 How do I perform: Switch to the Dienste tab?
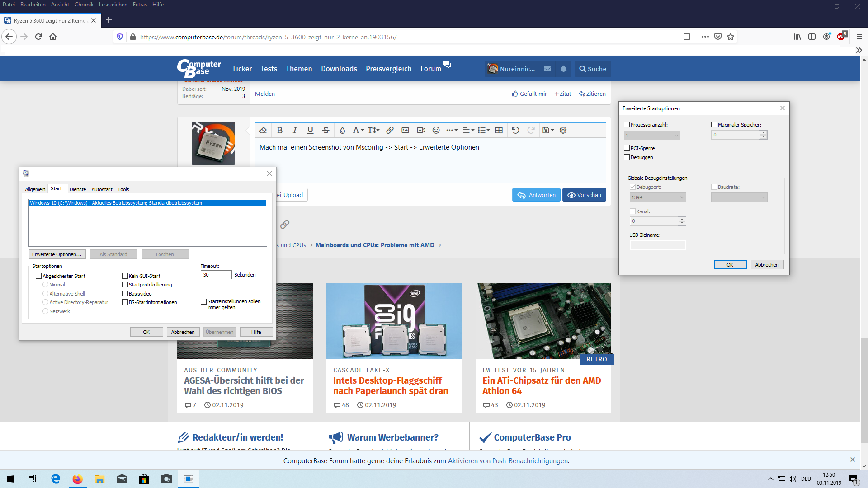point(78,189)
